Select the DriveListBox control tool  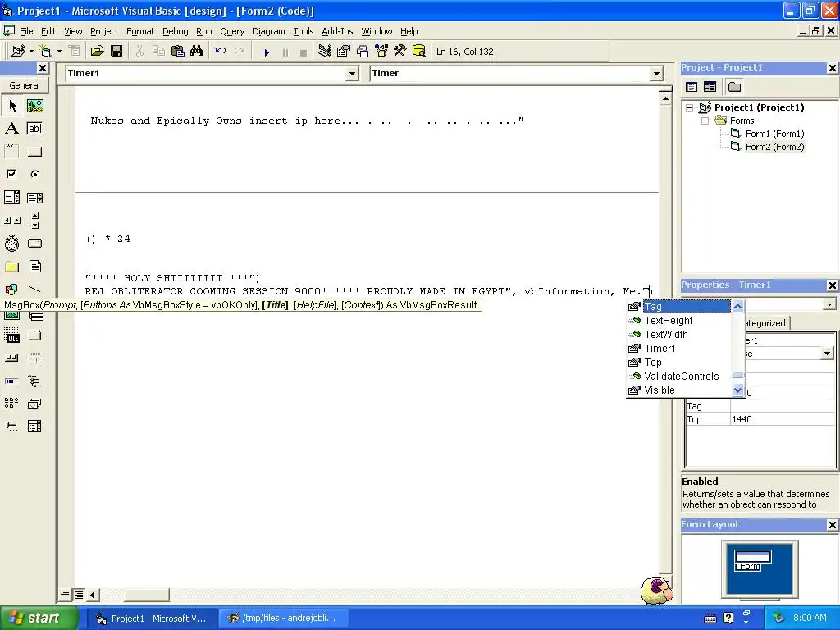pyautogui.click(x=34, y=243)
